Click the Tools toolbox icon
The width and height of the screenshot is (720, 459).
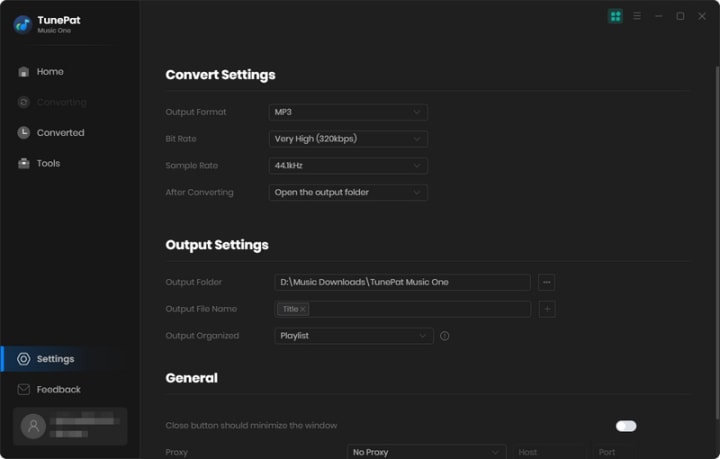(23, 163)
